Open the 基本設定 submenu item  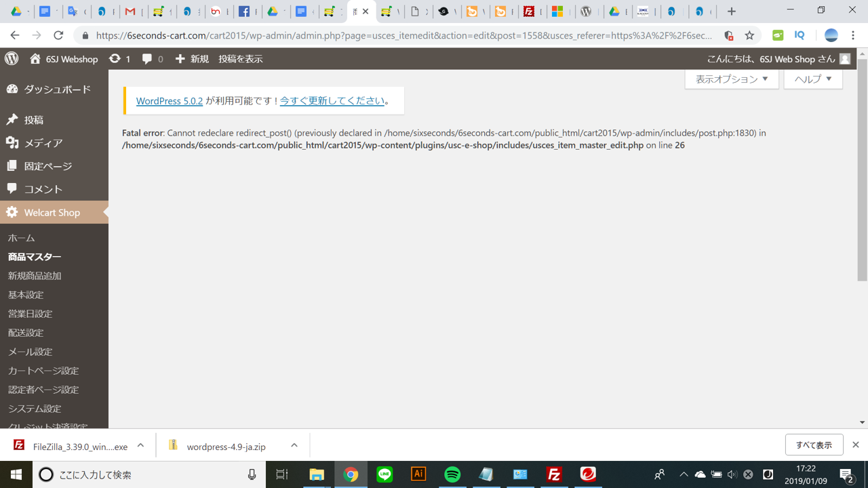point(26,295)
